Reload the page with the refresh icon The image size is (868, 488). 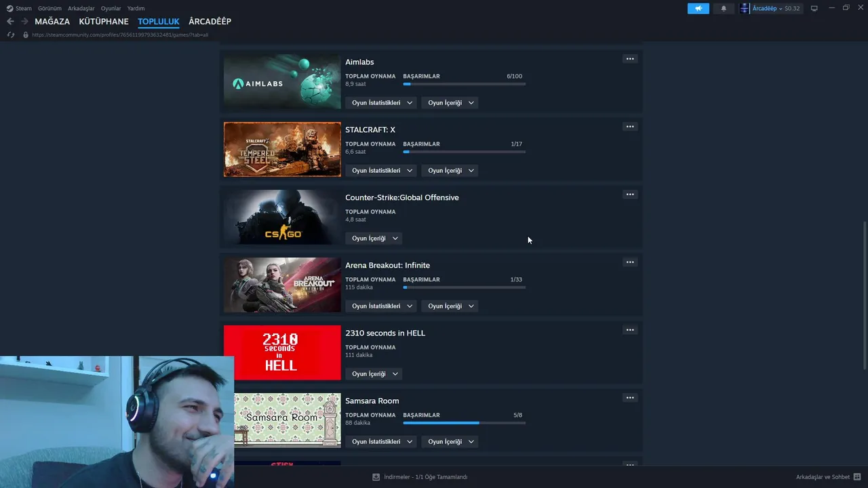coord(10,35)
